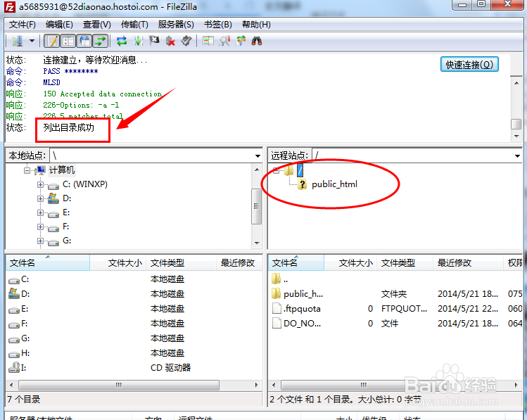
Task: Collapse the 计算机 tree node
Action: click(x=27, y=170)
